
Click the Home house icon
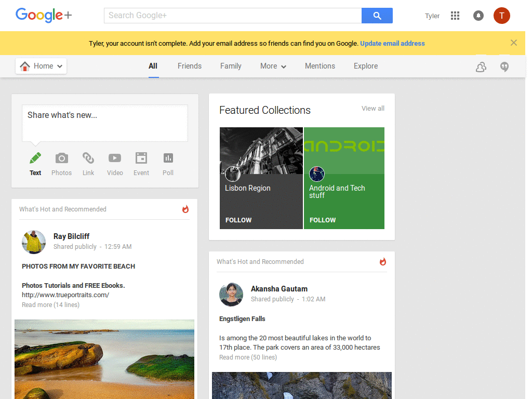tap(25, 66)
